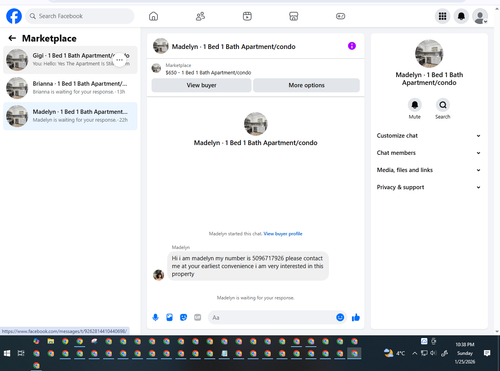Viewport: 500px width, 371px height.
Task: Open the Facebook logo home link
Action: tap(14, 16)
